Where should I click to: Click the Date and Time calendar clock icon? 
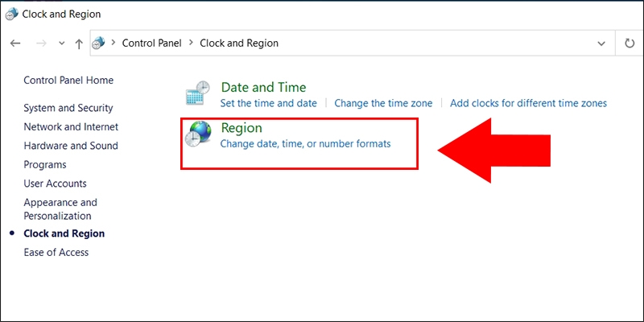coord(197,93)
